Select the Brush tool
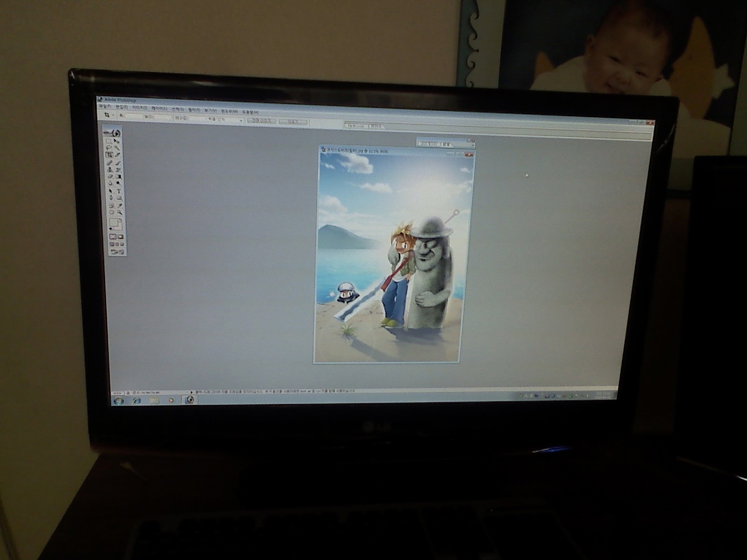The height and width of the screenshot is (560, 747). (x=118, y=162)
